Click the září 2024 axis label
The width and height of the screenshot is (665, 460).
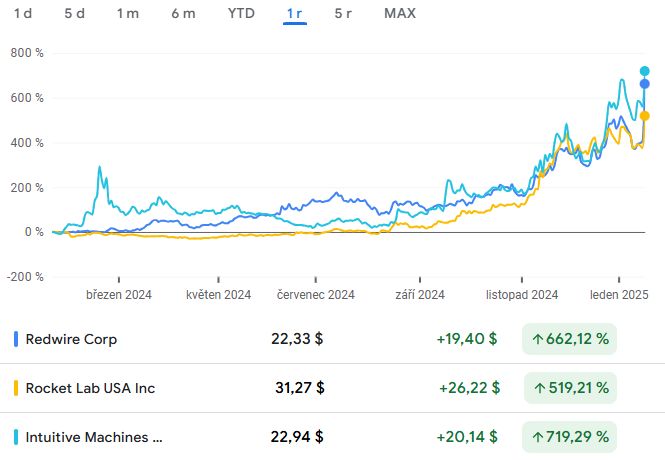420,294
